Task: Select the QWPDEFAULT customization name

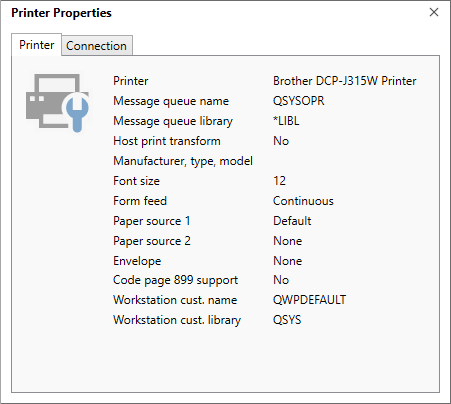Action: pos(309,300)
